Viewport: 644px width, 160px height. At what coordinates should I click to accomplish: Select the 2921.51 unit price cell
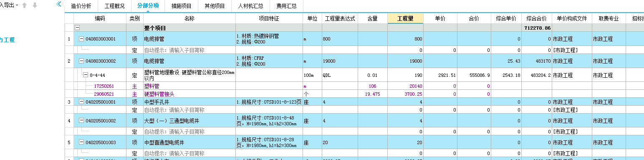440,75
